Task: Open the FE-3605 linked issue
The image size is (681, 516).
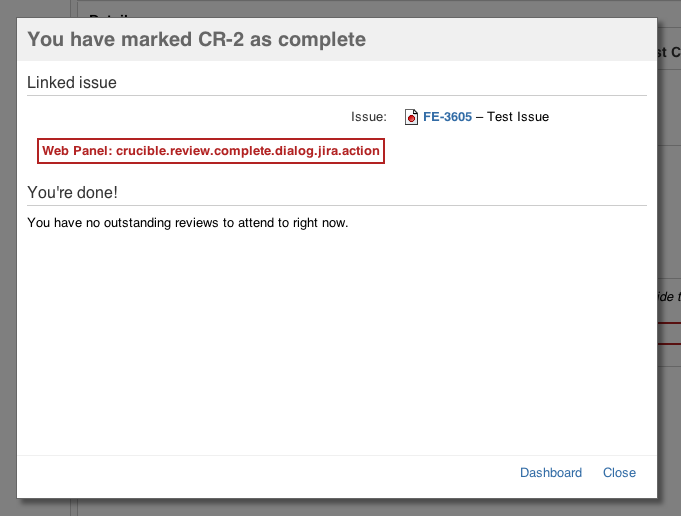Action: [447, 117]
